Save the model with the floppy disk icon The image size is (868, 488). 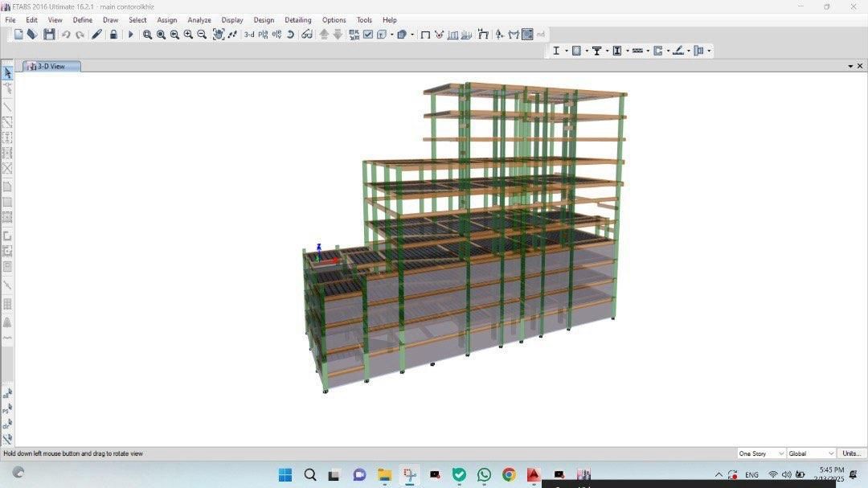[49, 35]
